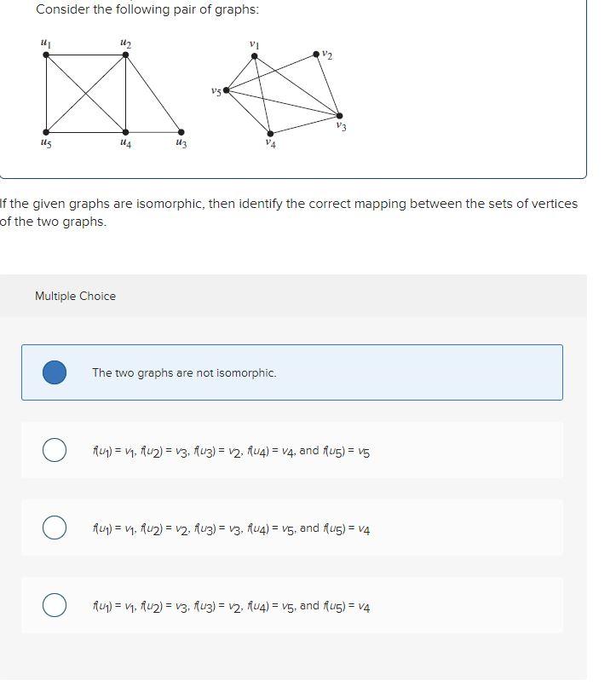This screenshot has height=698, width=616.
Task: Select vertex u3 in the left graph
Action: coord(181,133)
